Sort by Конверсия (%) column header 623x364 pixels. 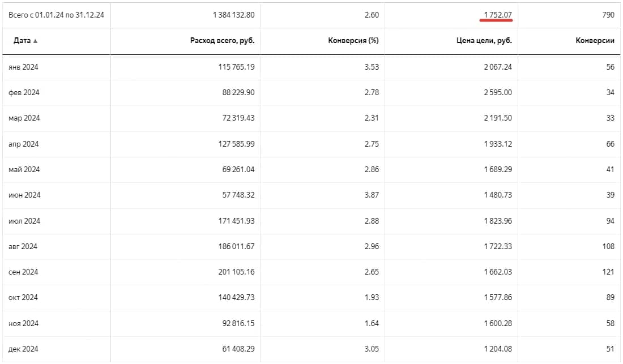pyautogui.click(x=353, y=41)
